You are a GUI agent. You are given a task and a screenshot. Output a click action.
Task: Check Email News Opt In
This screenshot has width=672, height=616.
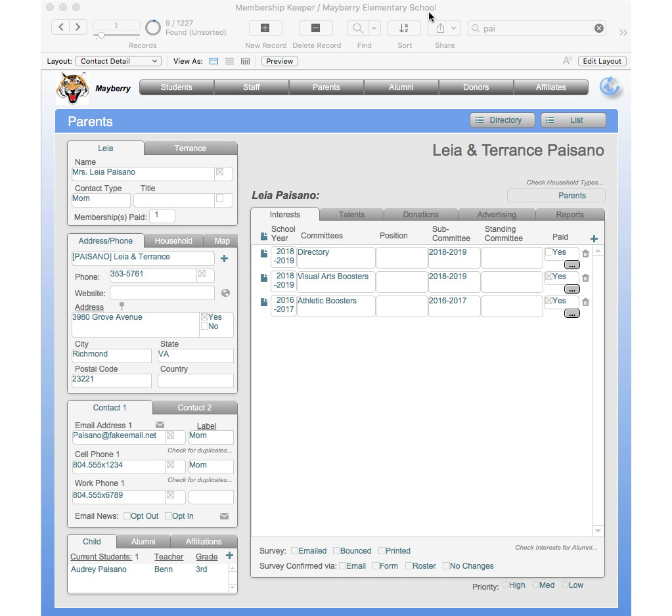point(168,516)
